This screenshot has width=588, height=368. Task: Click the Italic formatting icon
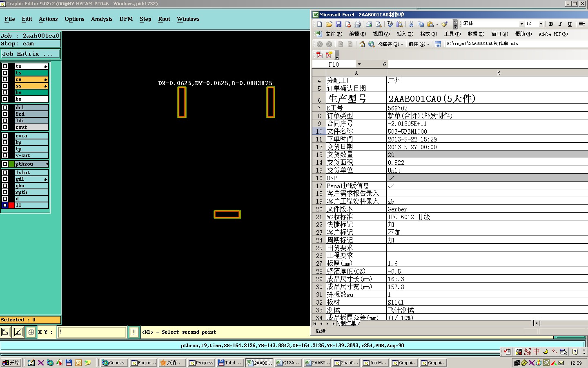pyautogui.click(x=560, y=24)
